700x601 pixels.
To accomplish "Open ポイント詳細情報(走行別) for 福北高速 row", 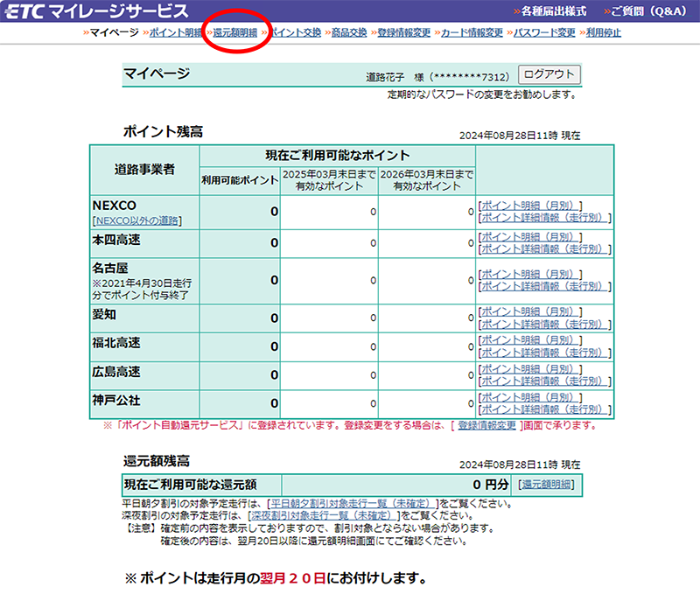I will click(544, 353).
